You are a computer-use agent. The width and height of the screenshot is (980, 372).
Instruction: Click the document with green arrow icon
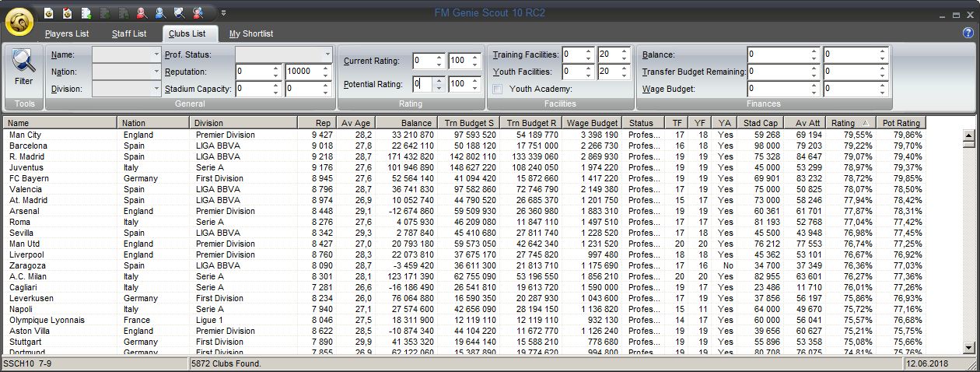click(x=86, y=12)
